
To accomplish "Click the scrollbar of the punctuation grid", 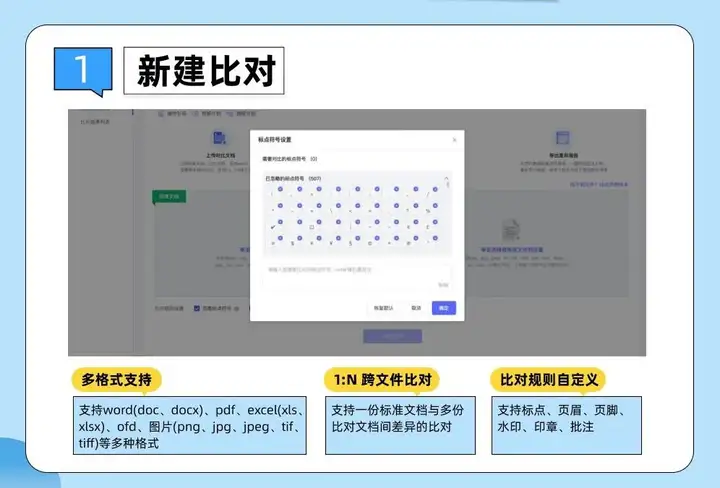I will pos(448,185).
